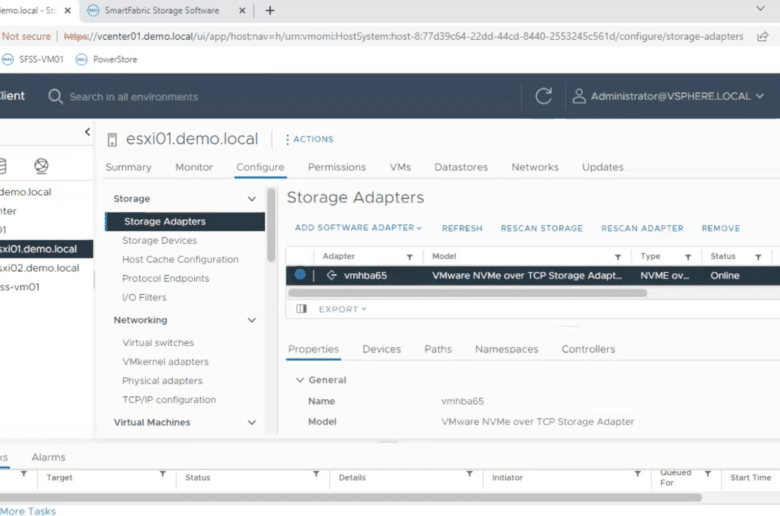780x516 pixels.
Task: Click SFSS-VM01 bookmark
Action: pyautogui.click(x=33, y=59)
